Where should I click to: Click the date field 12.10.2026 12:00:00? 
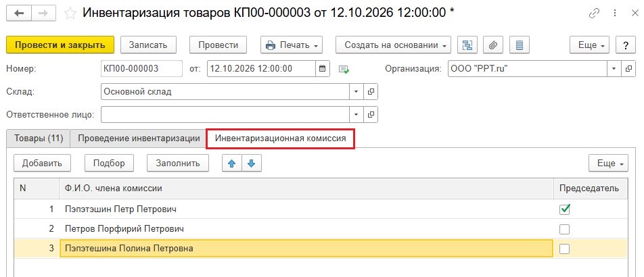click(x=262, y=68)
